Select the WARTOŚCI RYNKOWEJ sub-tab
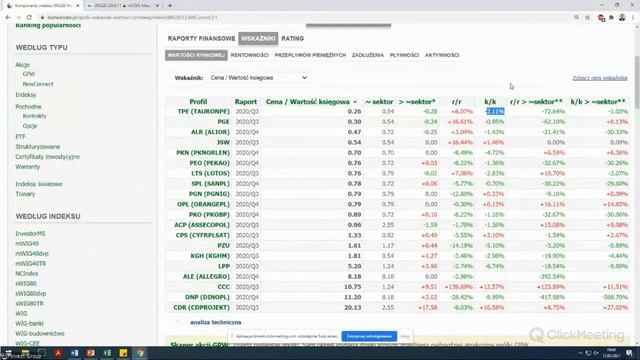This screenshot has width=640, height=360. tap(196, 55)
